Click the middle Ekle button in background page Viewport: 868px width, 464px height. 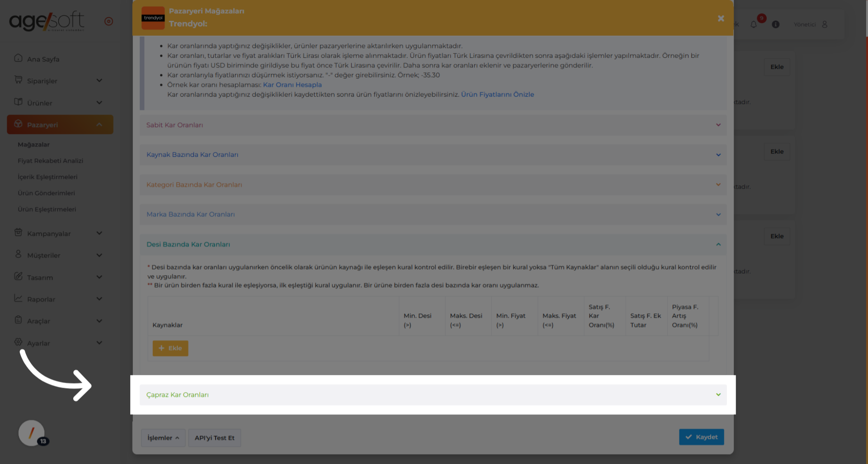[x=777, y=151]
